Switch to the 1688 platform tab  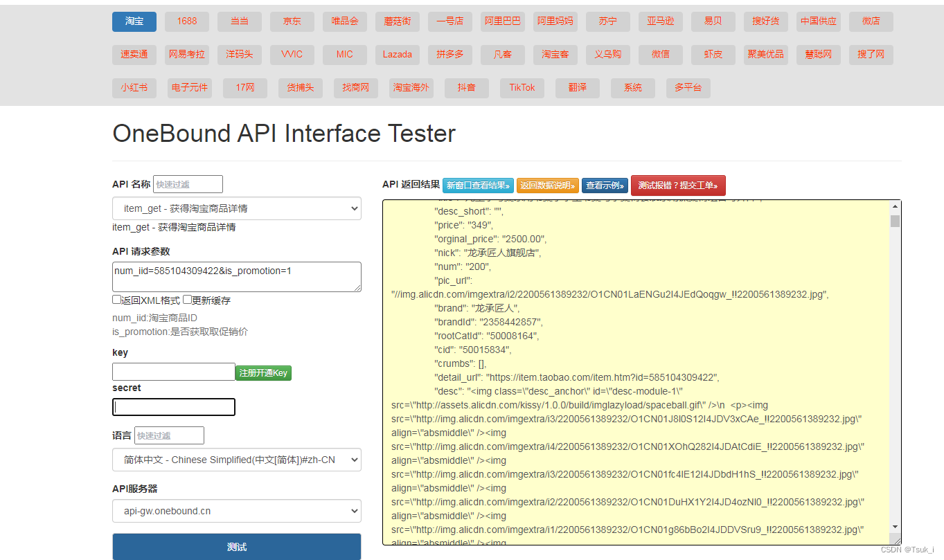pyautogui.click(x=187, y=21)
